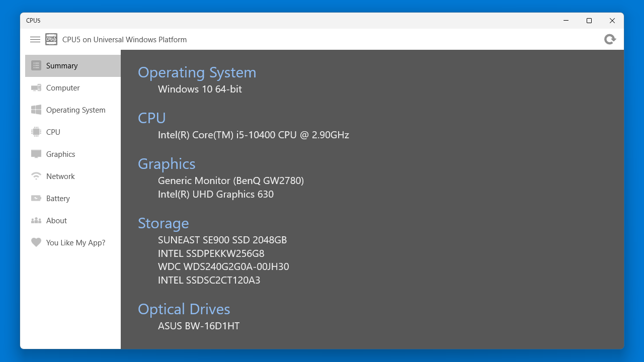The image size is (644, 362).
Task: Refresh system info with reload icon
Action: click(610, 39)
